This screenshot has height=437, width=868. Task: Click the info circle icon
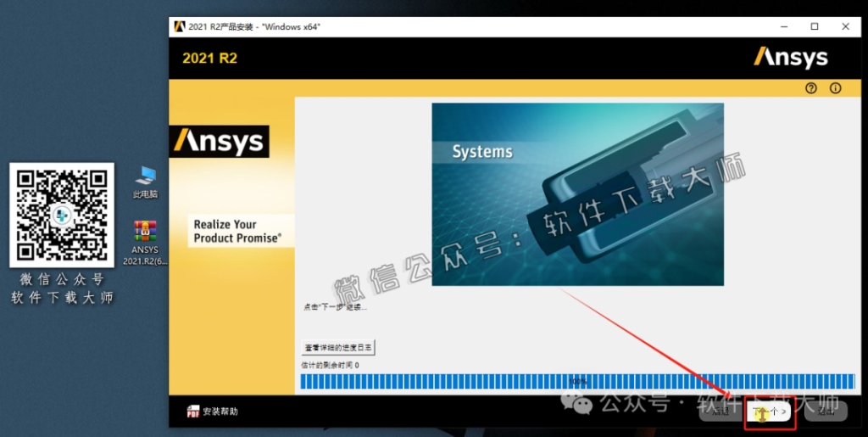coord(835,88)
